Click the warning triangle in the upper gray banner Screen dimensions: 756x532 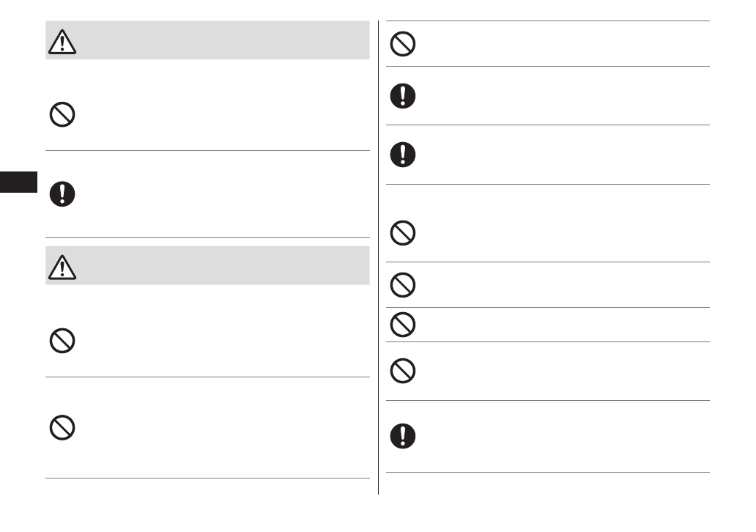click(62, 42)
